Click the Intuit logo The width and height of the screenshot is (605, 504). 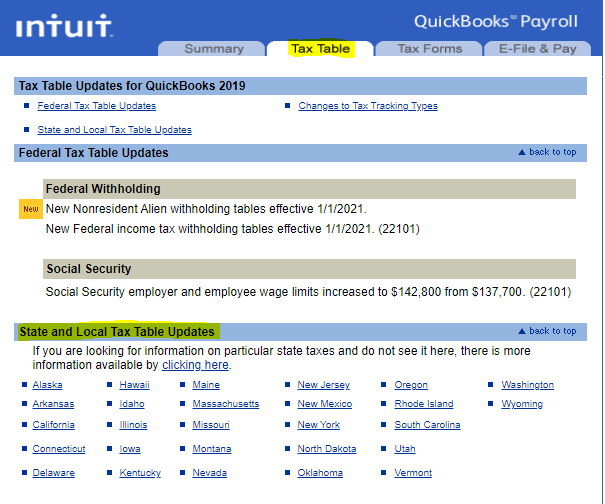click(x=64, y=26)
